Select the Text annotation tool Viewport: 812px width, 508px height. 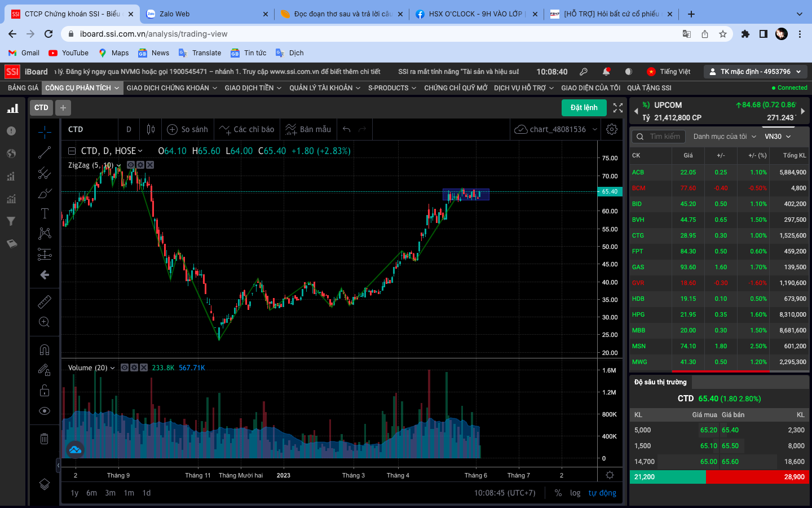point(45,213)
